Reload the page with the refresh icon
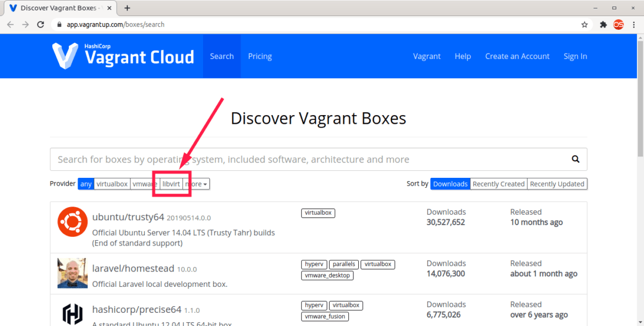The width and height of the screenshot is (644, 326). coord(40,24)
